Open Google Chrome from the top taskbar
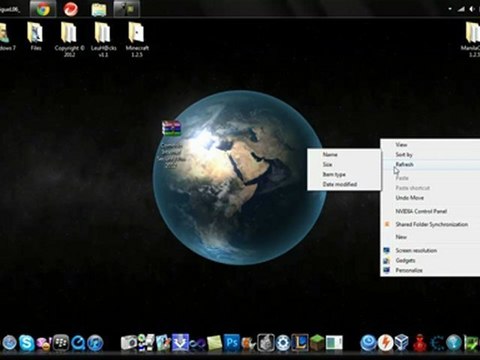This screenshot has width=480, height=360. tap(43, 9)
